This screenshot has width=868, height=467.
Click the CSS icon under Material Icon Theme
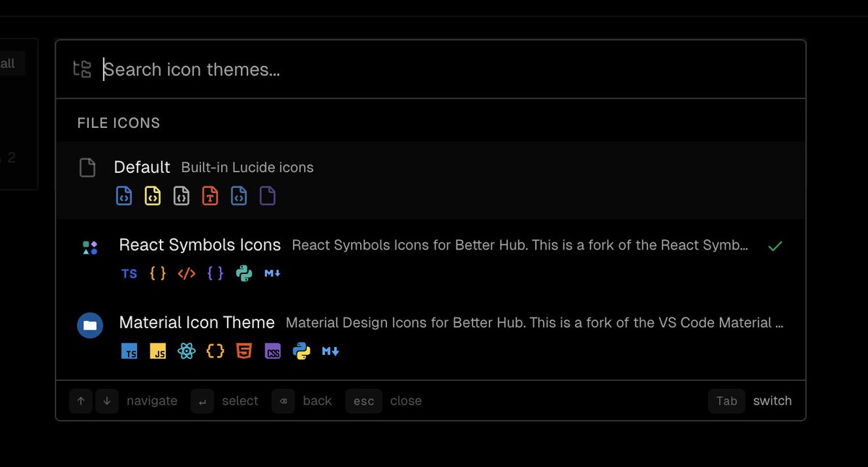pyautogui.click(x=273, y=351)
